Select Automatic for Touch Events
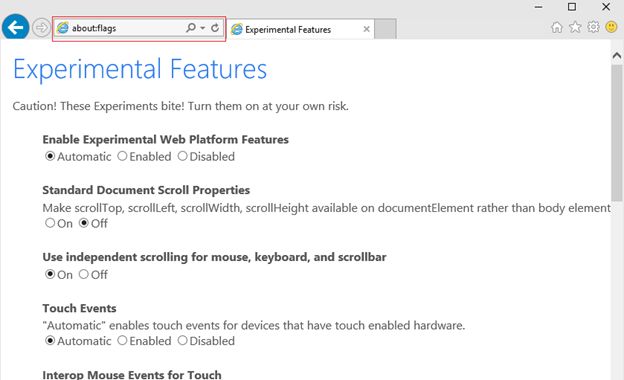 pos(50,341)
